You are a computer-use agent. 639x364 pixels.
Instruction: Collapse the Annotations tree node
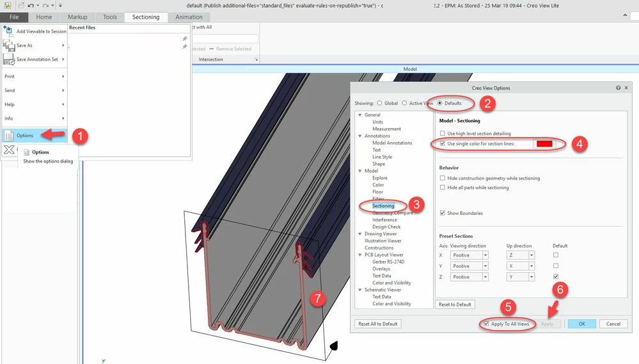(x=360, y=136)
